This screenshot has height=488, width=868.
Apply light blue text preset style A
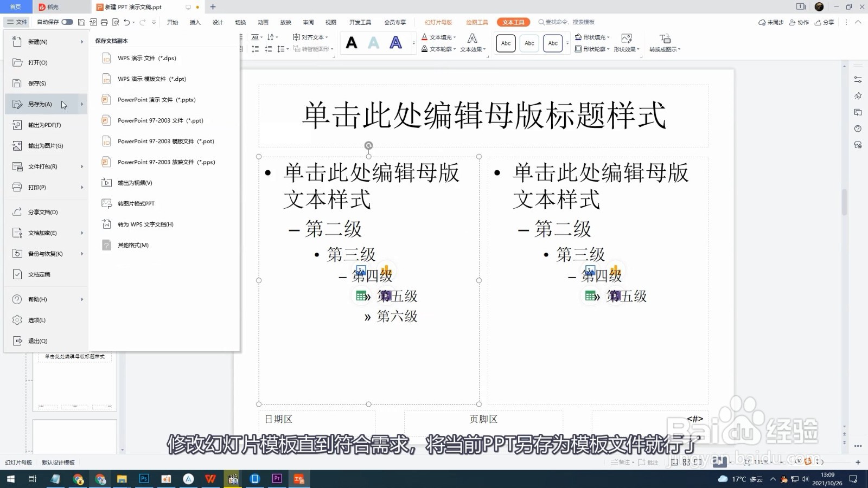pyautogui.click(x=374, y=43)
